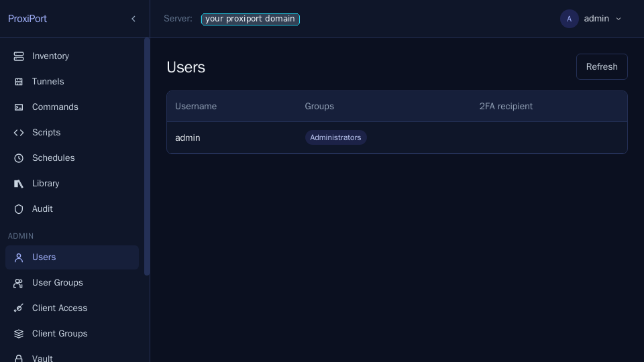This screenshot has height=362, width=644.
Task: Click the Audit shield icon
Action: click(19, 209)
